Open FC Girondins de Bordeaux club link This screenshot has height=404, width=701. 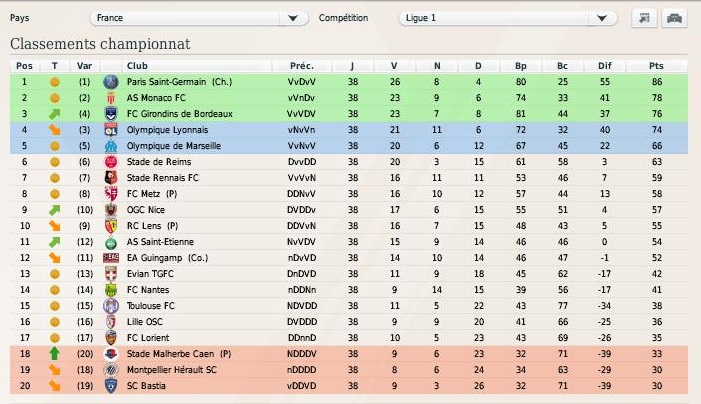pos(180,114)
